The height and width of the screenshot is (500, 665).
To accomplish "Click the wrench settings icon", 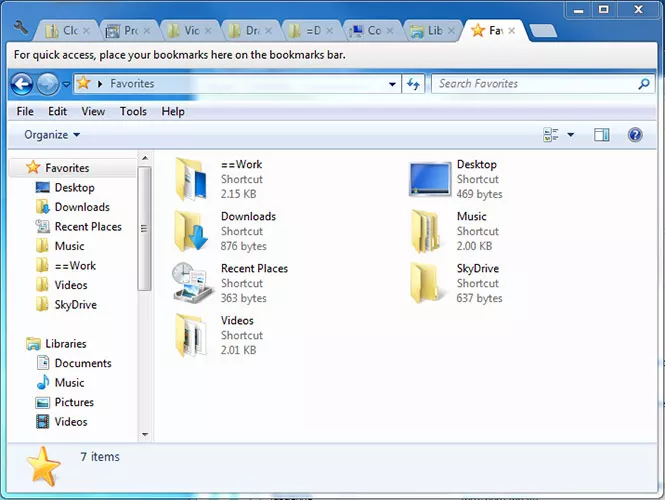I will tap(20, 28).
